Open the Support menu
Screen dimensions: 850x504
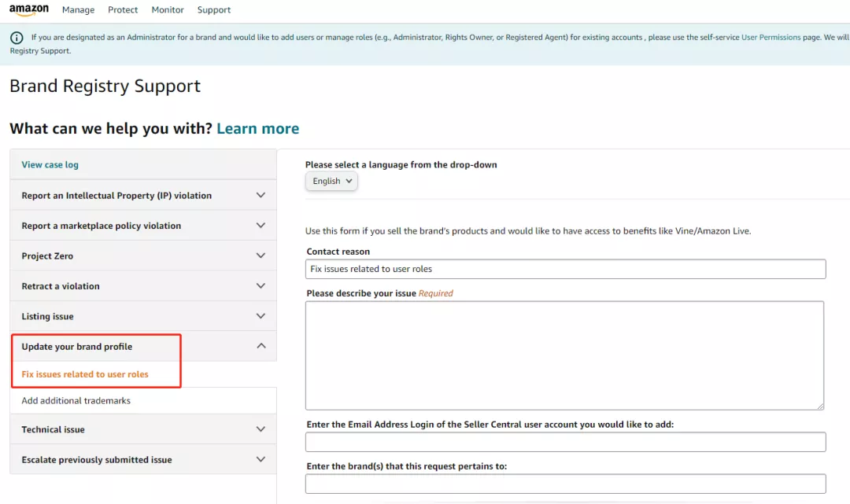pos(214,10)
